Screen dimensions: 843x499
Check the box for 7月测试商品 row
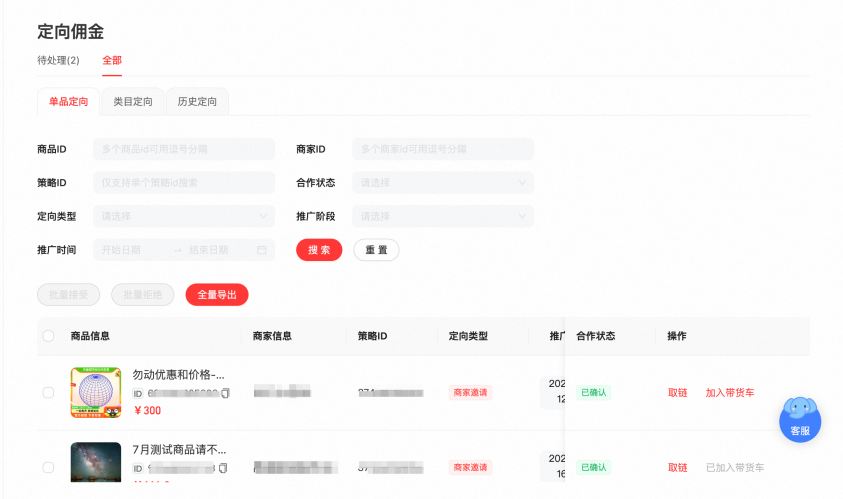48,467
